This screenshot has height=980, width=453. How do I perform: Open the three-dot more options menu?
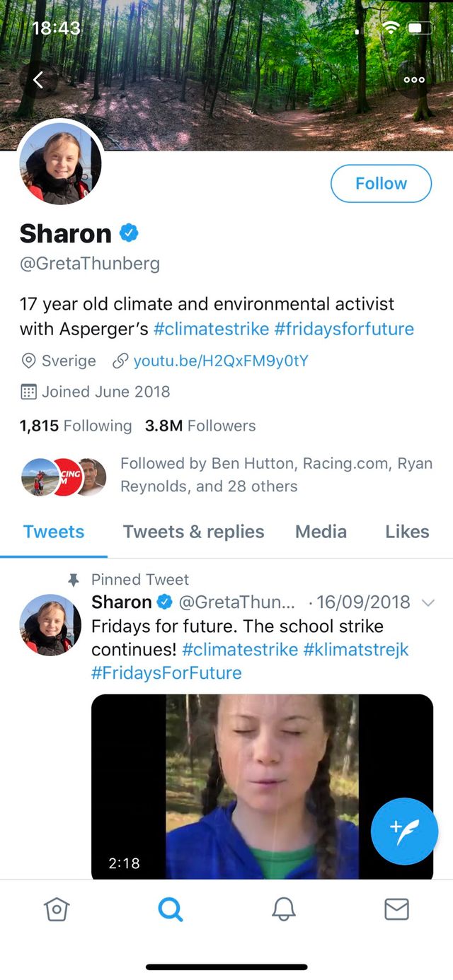pyautogui.click(x=414, y=80)
